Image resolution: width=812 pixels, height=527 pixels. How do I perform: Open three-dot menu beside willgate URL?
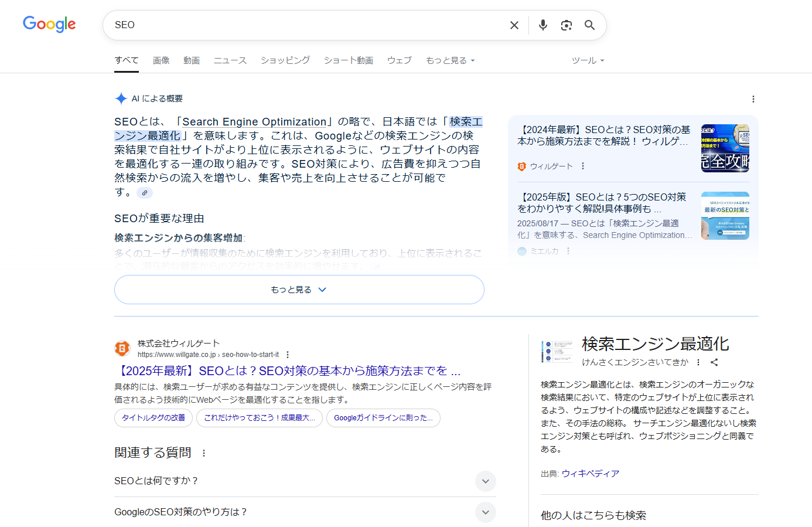(288, 355)
